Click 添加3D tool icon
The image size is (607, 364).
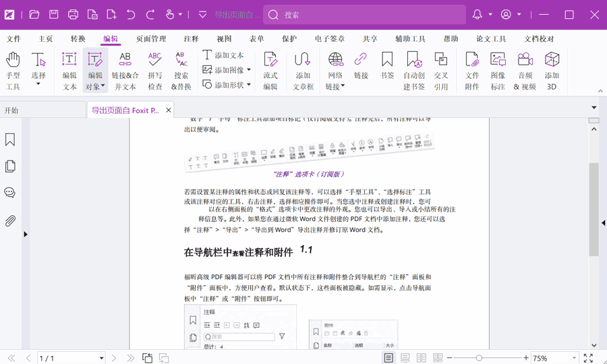(x=552, y=70)
